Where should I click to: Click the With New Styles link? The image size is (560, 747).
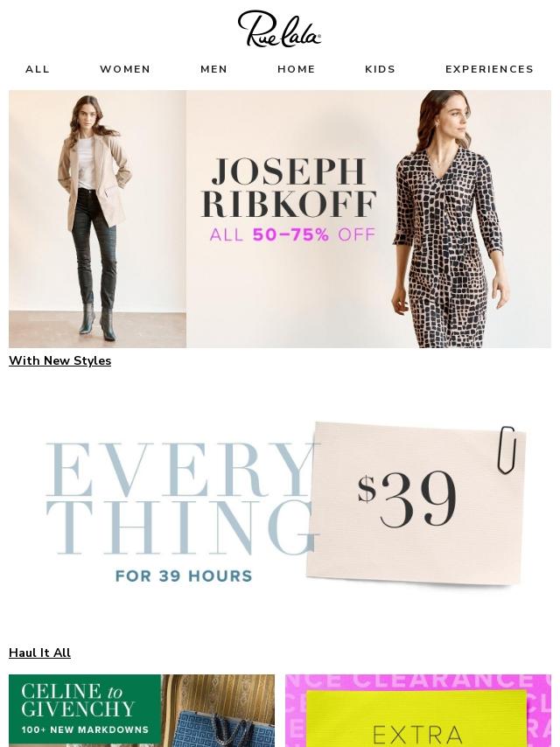tap(60, 360)
